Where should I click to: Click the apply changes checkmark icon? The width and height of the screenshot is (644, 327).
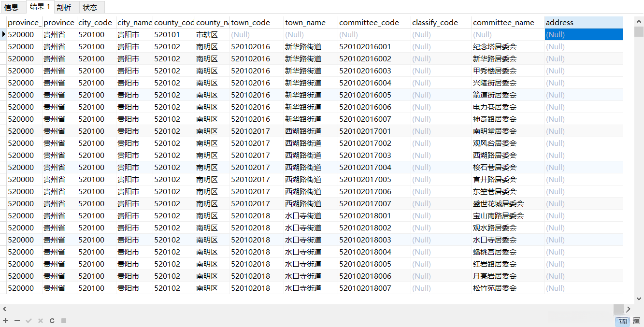tap(29, 321)
